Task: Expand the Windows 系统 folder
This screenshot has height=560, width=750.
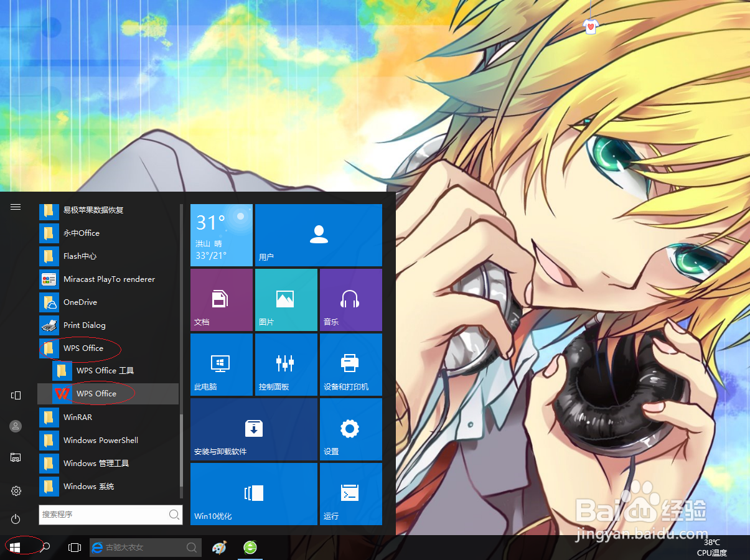Action: pos(108,486)
